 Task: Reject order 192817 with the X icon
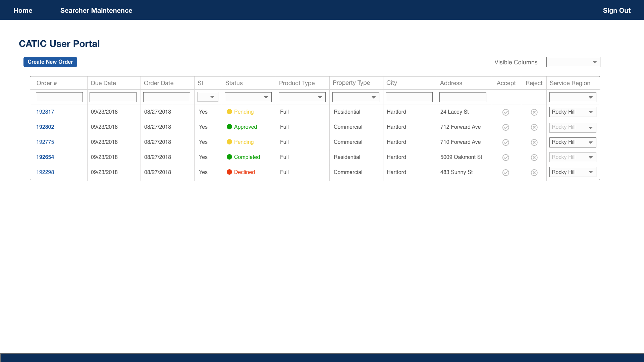tap(534, 112)
